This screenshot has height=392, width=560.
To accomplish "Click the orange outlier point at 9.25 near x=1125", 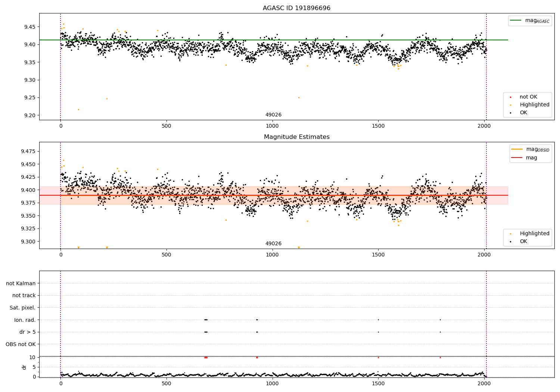I will click(299, 97).
